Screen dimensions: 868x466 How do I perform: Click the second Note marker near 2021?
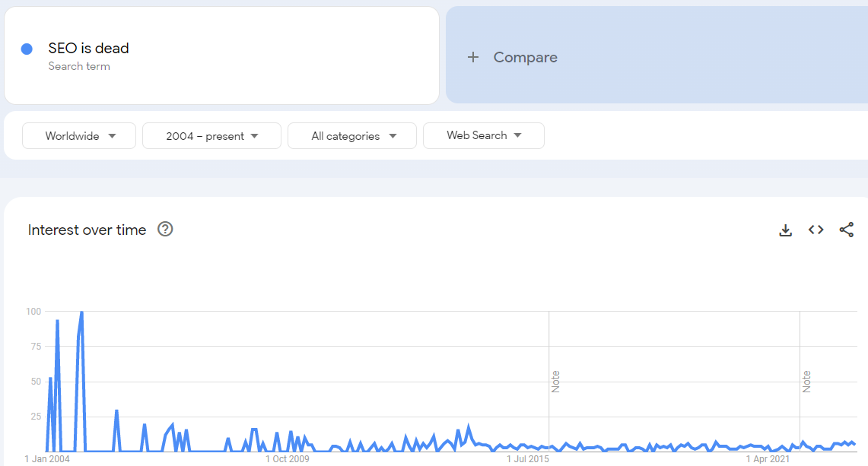(x=808, y=380)
